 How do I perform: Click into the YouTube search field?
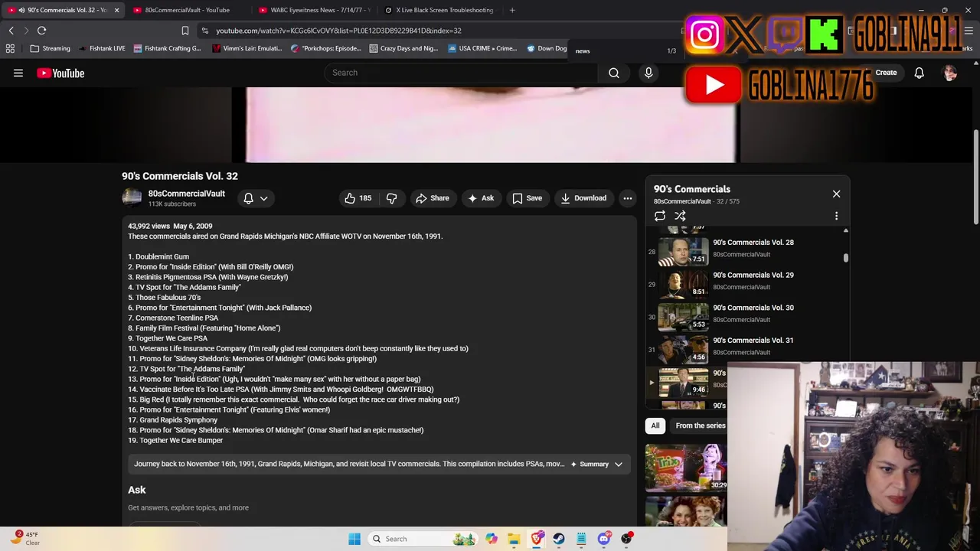point(461,73)
